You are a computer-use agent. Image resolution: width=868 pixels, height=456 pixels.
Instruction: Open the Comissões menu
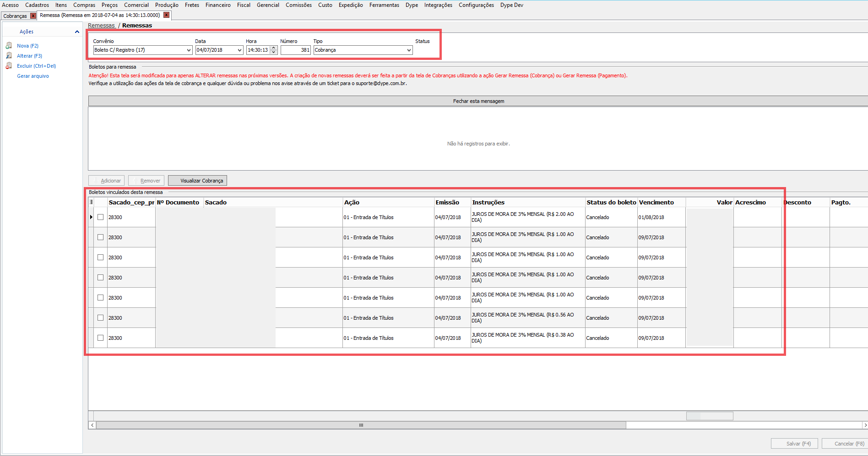[298, 5]
